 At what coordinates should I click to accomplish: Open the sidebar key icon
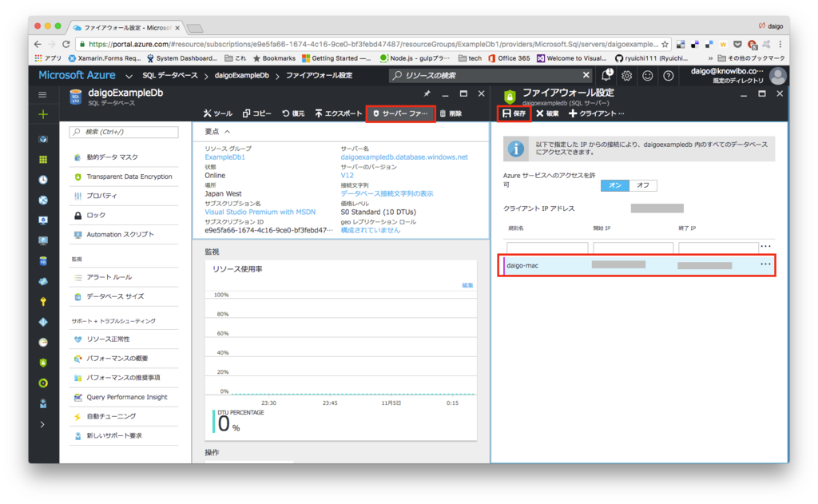[x=43, y=302]
